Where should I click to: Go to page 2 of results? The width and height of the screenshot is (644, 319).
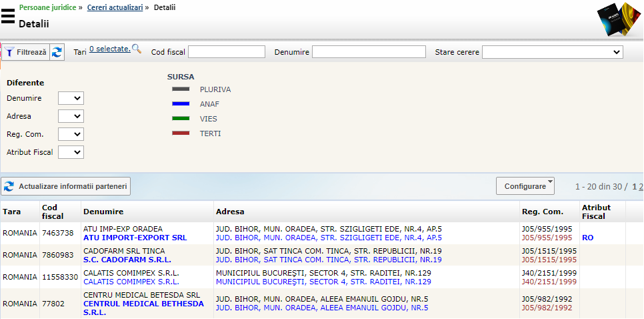(x=641, y=187)
